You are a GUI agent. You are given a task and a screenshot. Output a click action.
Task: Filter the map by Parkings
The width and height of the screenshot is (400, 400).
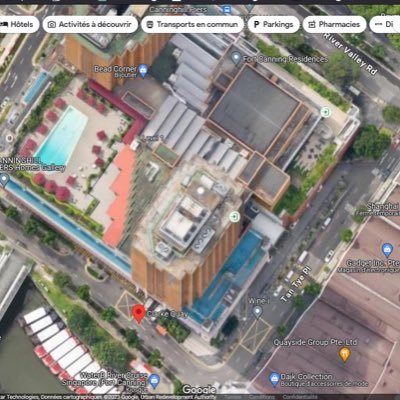pyautogui.click(x=273, y=24)
